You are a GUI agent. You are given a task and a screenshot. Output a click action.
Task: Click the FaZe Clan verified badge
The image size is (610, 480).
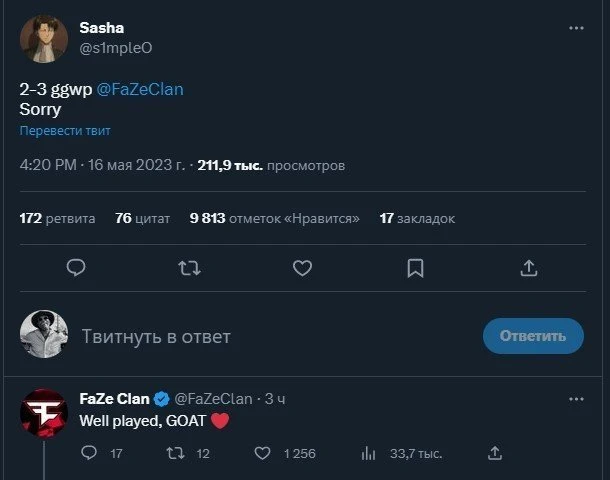coord(161,399)
